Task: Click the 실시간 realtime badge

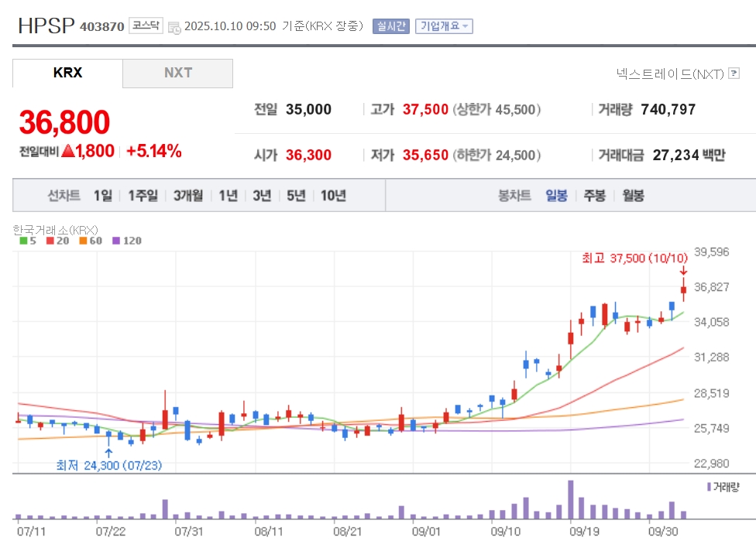Action: 390,26
